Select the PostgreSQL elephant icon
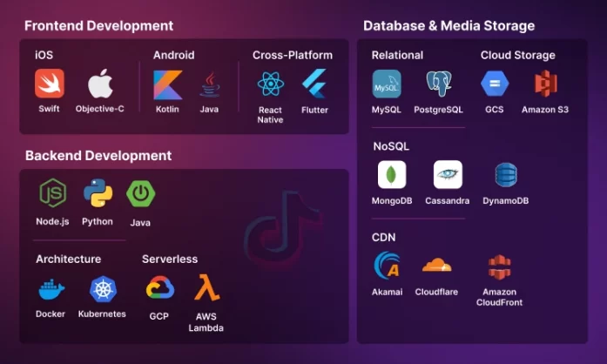 439,84
